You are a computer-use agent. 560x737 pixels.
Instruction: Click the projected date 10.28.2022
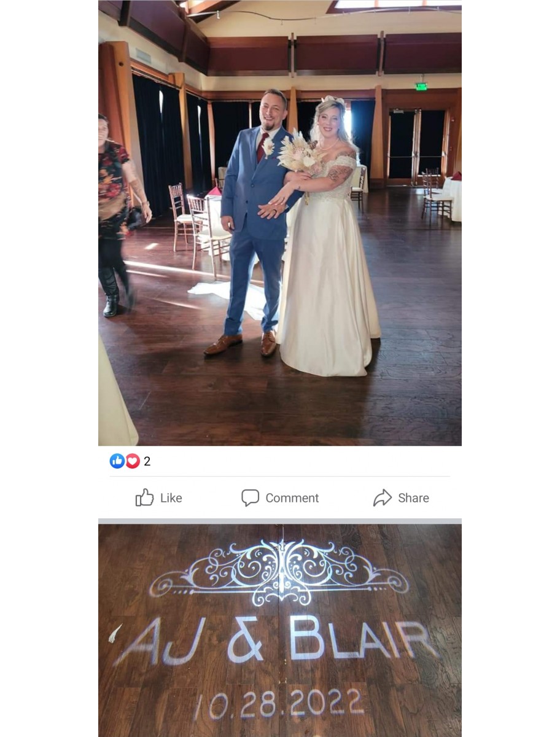click(x=279, y=704)
